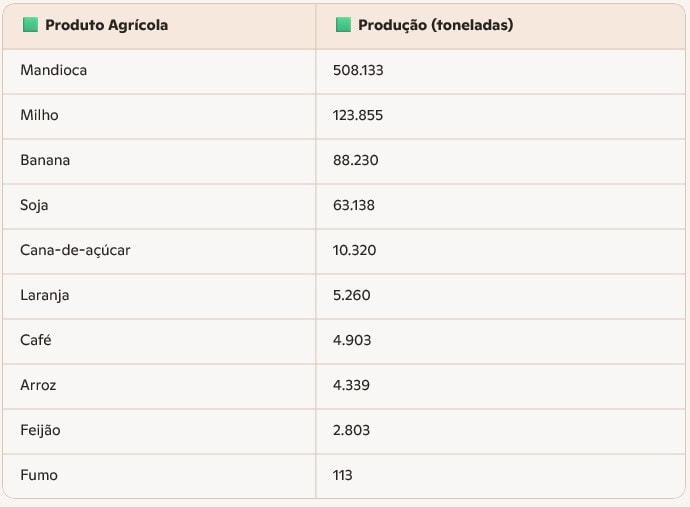Click the Café product cell
This screenshot has width=690, height=507.
(x=35, y=340)
